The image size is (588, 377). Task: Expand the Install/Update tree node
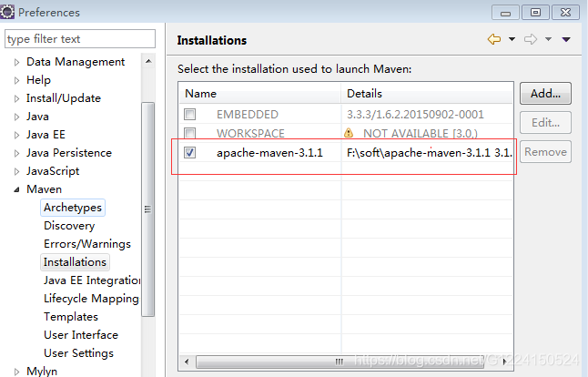click(16, 98)
